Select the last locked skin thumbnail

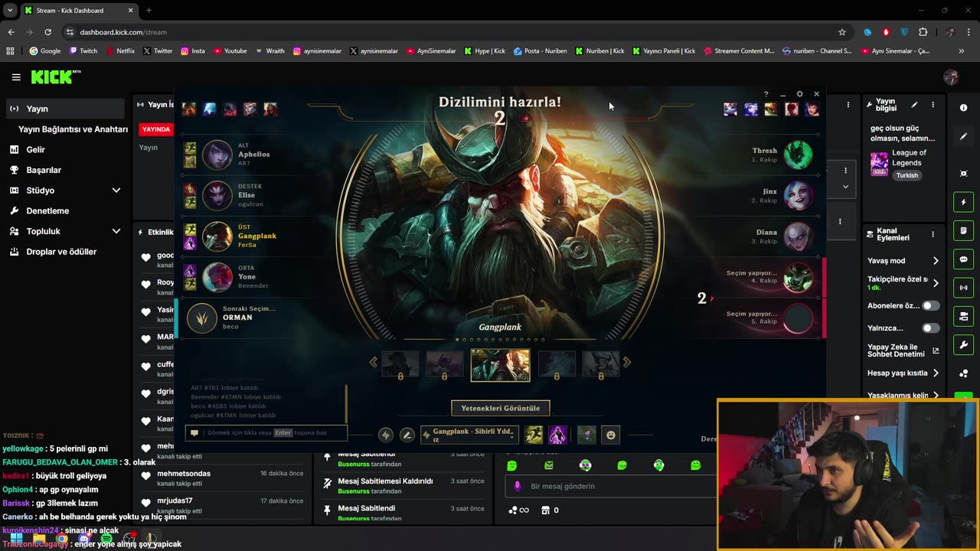(x=601, y=365)
